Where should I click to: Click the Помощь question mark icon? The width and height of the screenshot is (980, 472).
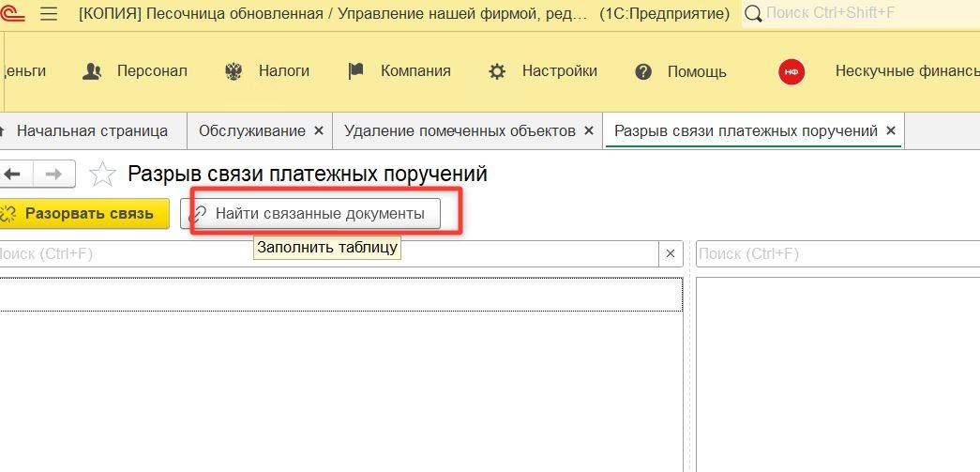coord(643,72)
